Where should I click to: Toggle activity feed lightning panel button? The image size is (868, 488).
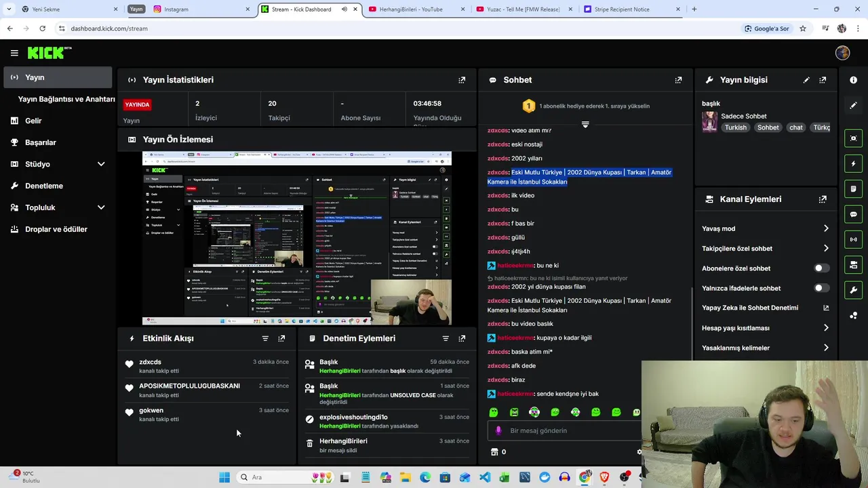coord(853,163)
